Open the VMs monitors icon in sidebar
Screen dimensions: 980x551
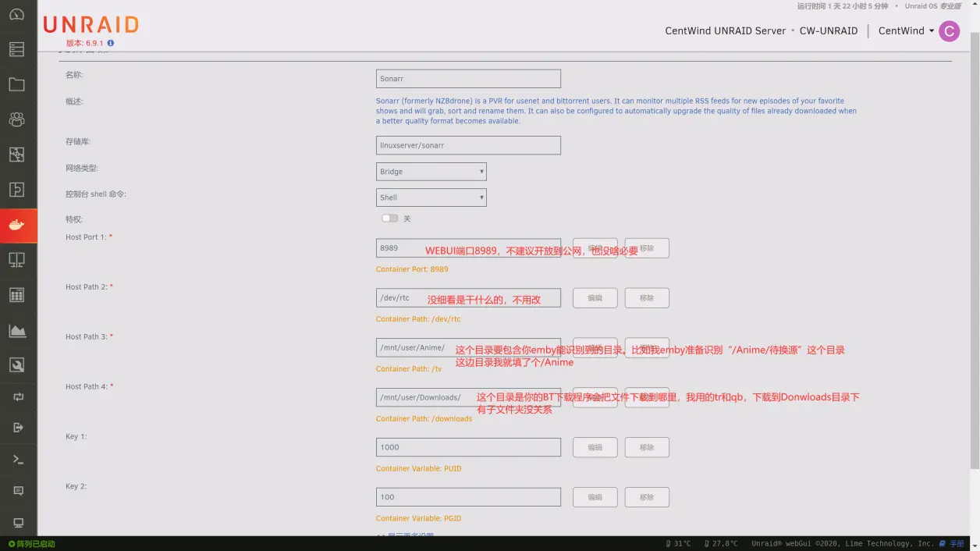coord(16,260)
